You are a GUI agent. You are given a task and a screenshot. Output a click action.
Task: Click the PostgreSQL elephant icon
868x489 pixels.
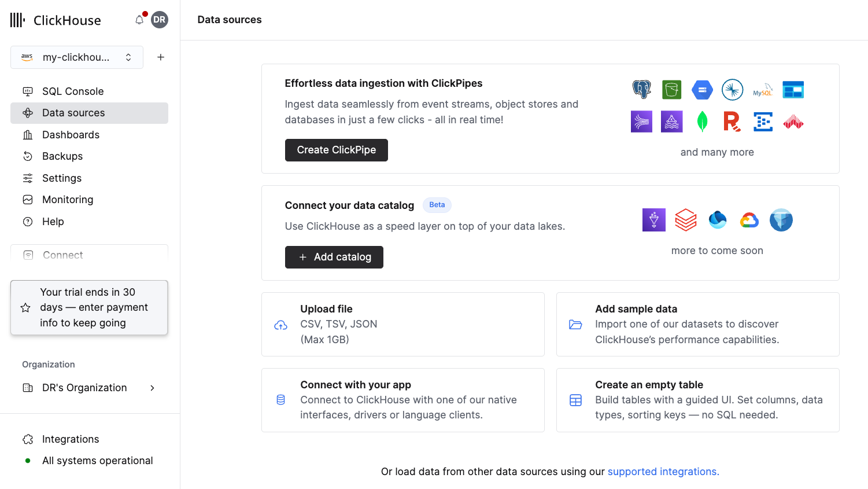(641, 90)
